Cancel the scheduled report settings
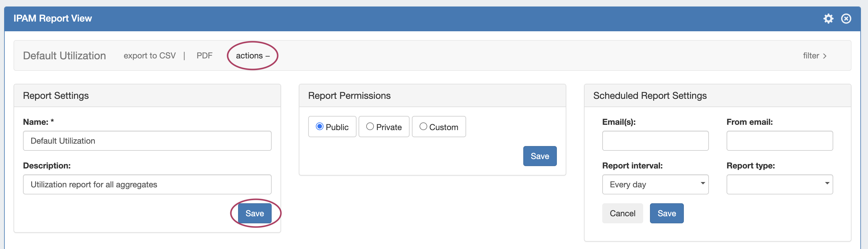 click(622, 213)
